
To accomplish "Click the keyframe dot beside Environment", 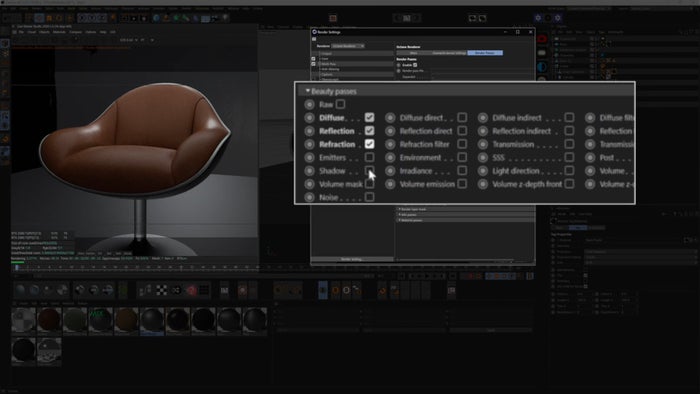I will pyautogui.click(x=390, y=158).
